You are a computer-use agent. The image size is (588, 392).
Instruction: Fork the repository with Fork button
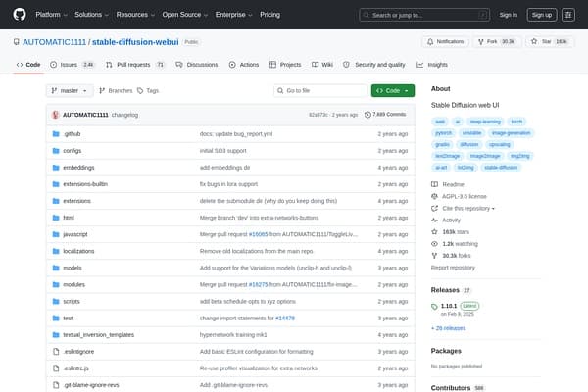coord(496,41)
